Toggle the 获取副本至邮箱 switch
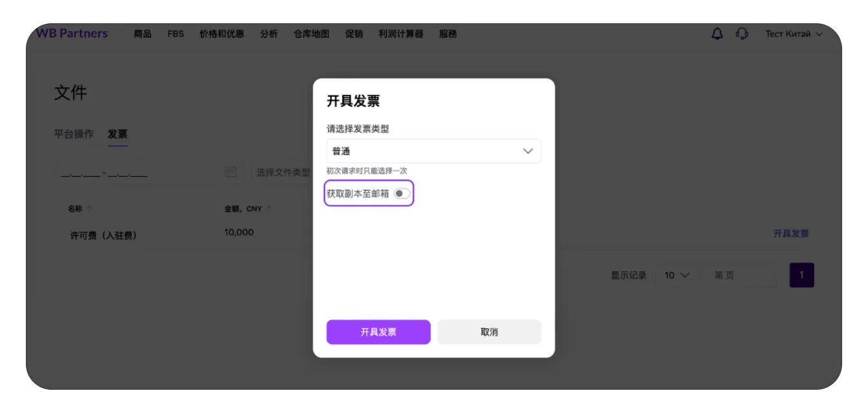 [x=402, y=194]
